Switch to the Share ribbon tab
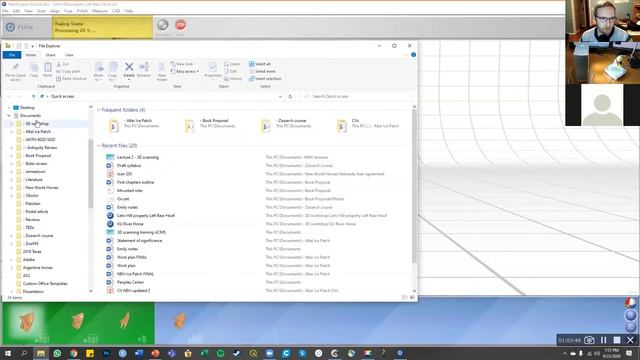 50,55
